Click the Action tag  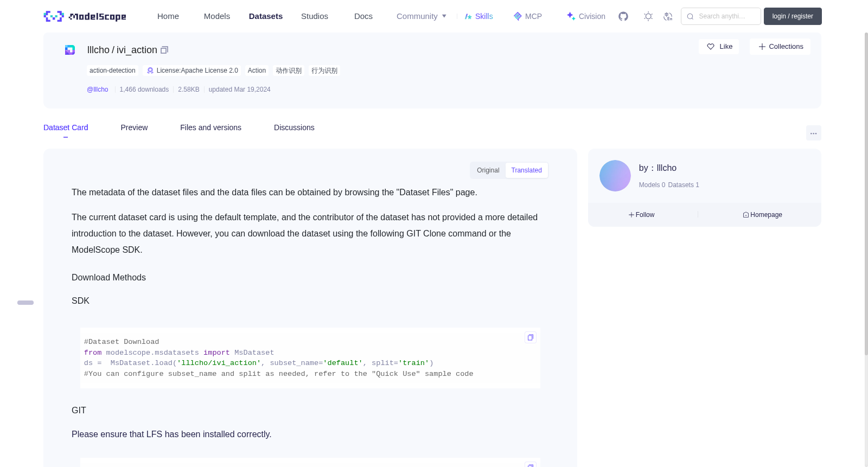257,71
